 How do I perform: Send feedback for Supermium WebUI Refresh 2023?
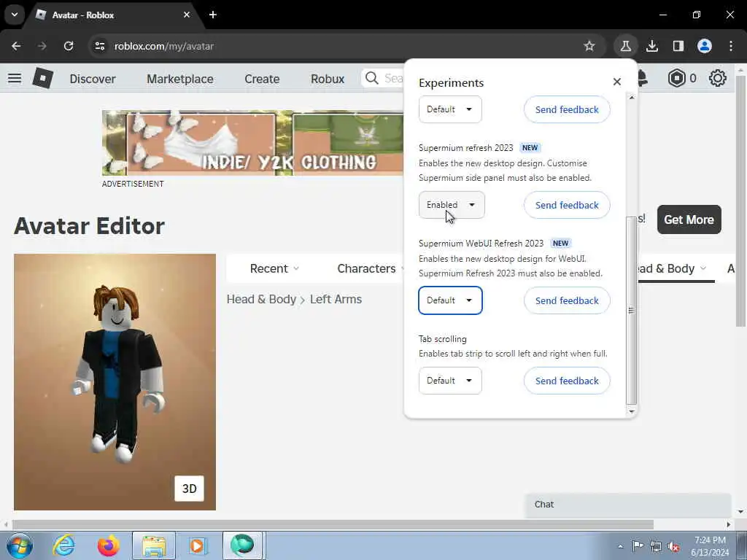point(567,300)
